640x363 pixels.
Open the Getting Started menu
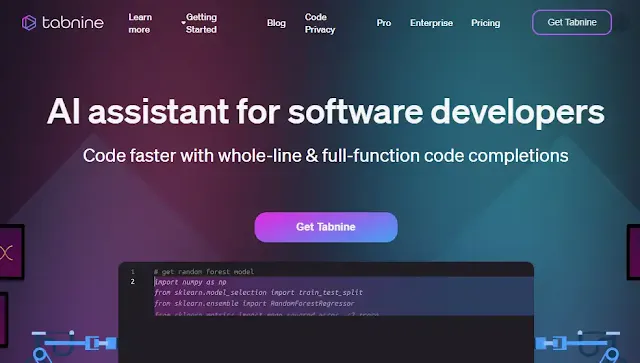pyautogui.click(x=201, y=23)
